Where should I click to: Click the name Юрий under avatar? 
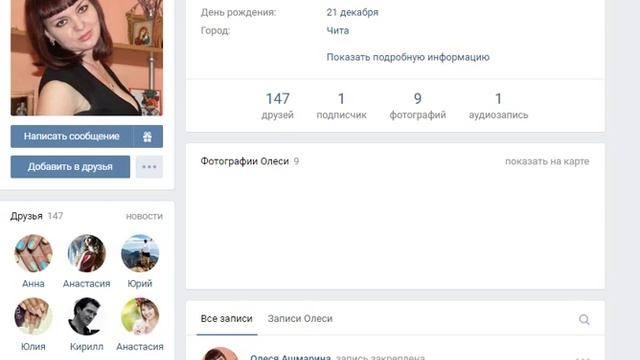pyautogui.click(x=140, y=283)
